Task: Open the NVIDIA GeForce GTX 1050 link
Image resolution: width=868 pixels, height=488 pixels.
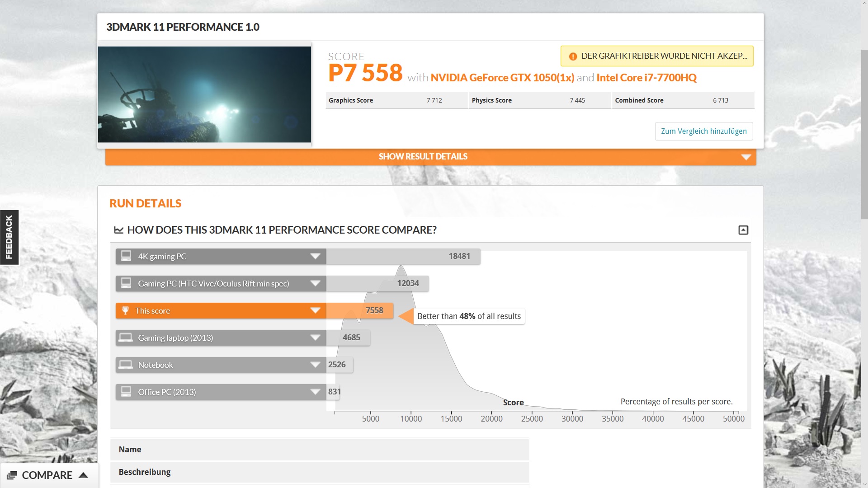Action: [x=502, y=78]
